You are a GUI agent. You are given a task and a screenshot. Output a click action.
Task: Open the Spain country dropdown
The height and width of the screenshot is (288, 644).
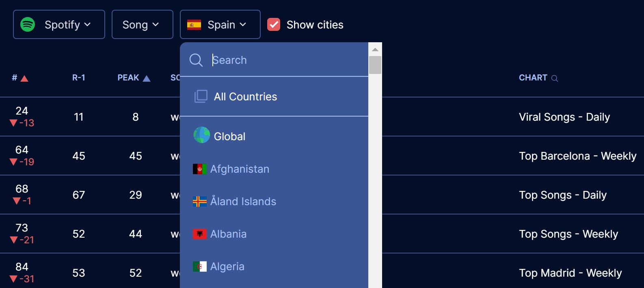pos(220,24)
